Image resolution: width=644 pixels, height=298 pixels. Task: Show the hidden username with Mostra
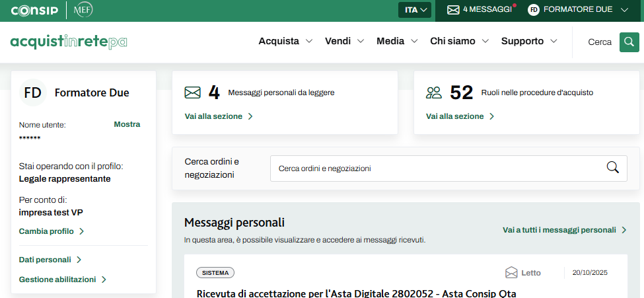pos(127,124)
